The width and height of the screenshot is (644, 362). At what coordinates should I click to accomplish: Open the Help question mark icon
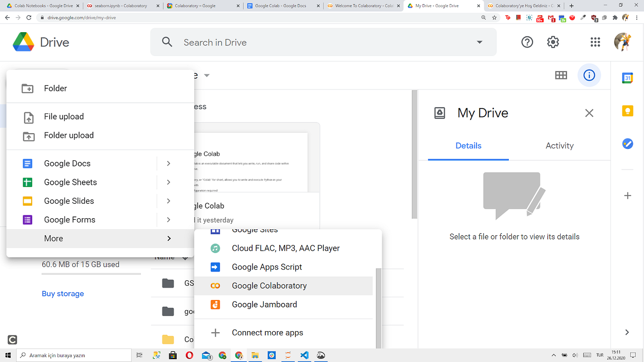tap(527, 42)
